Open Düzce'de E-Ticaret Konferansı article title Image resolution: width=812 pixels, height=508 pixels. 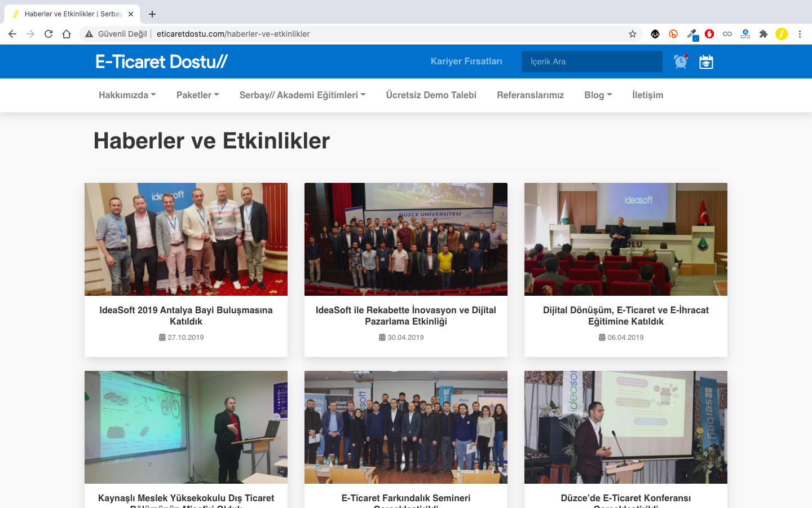point(626,501)
